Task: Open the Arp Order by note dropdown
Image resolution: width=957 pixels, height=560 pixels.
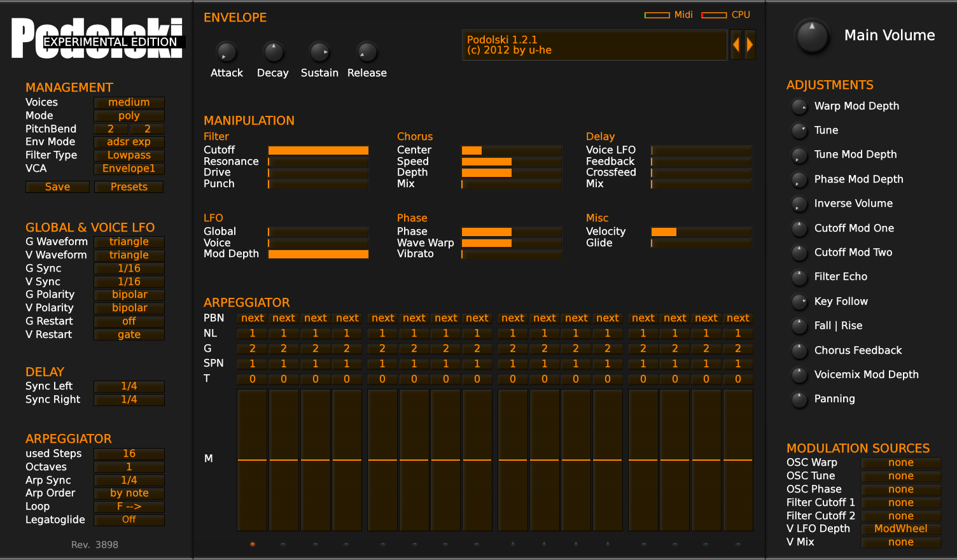Action: click(x=129, y=493)
